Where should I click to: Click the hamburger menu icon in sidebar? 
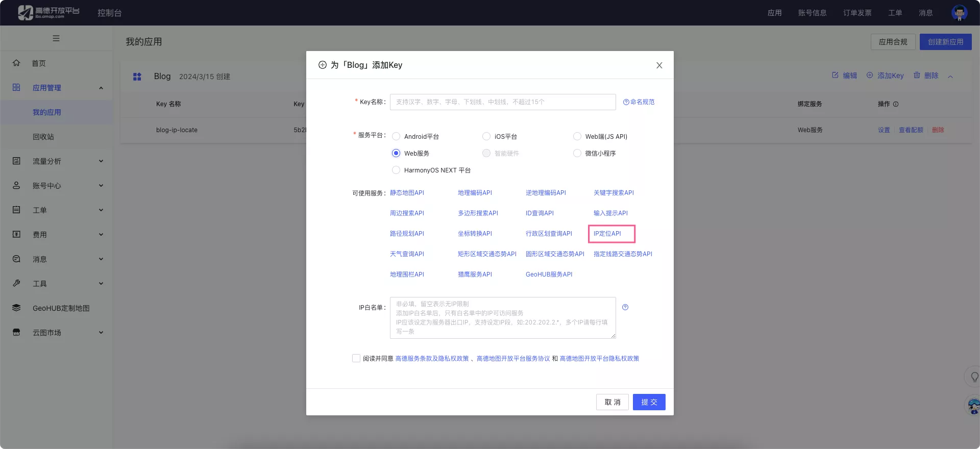(56, 38)
